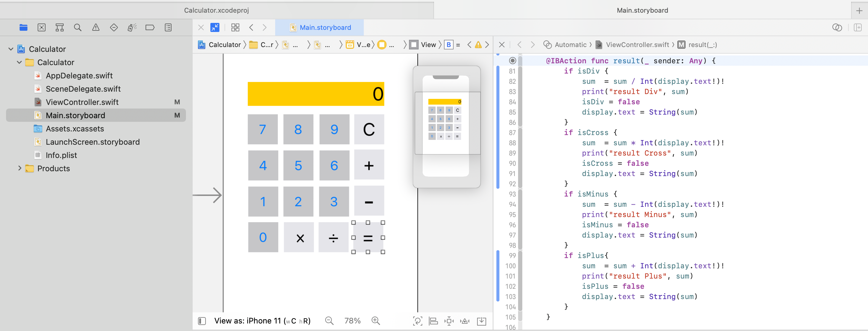Switch to the Calculator.xcodeproj window tab
Screen dimensions: 868x331
(x=216, y=10)
